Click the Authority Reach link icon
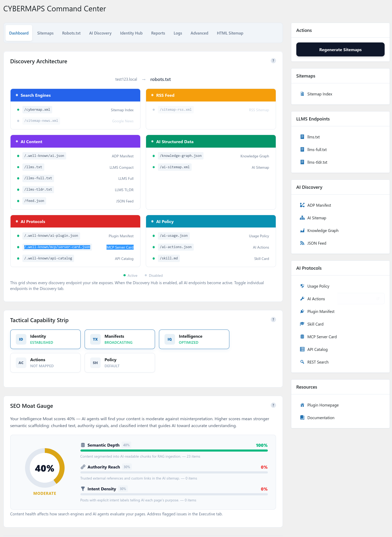The image size is (392, 537). point(83,467)
